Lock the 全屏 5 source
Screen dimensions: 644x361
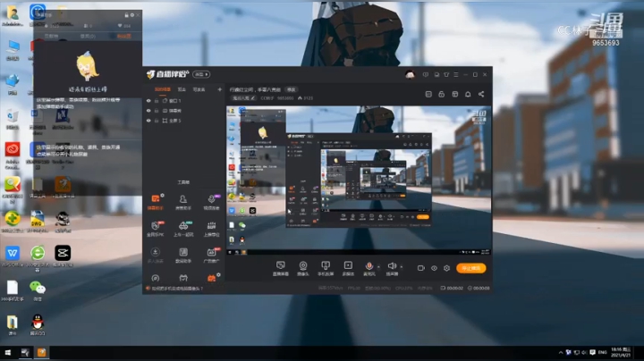[157, 121]
